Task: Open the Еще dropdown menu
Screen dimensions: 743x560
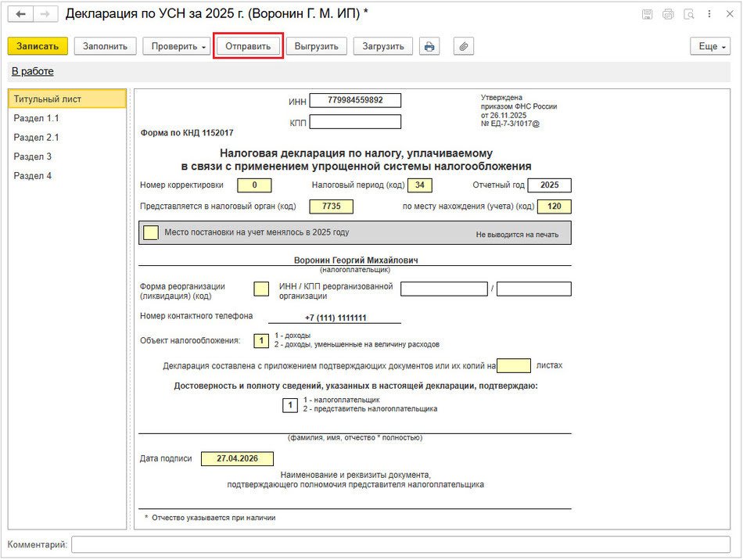Action: click(x=710, y=46)
